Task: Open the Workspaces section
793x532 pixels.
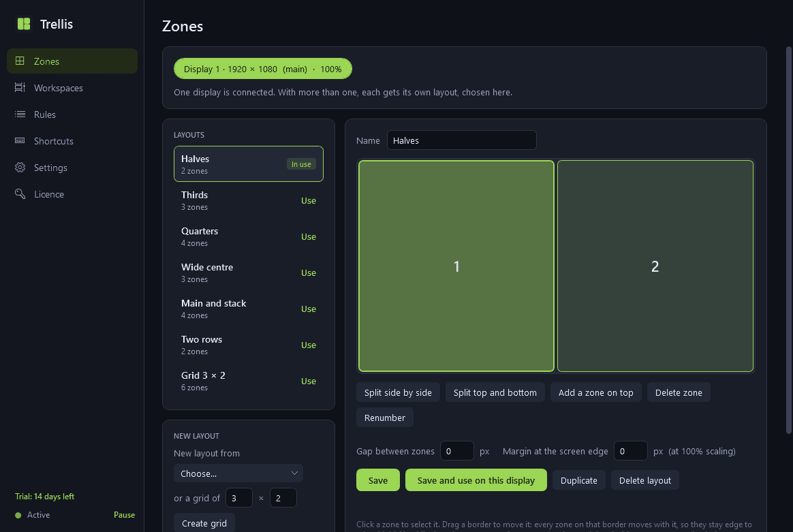Action: [72, 87]
